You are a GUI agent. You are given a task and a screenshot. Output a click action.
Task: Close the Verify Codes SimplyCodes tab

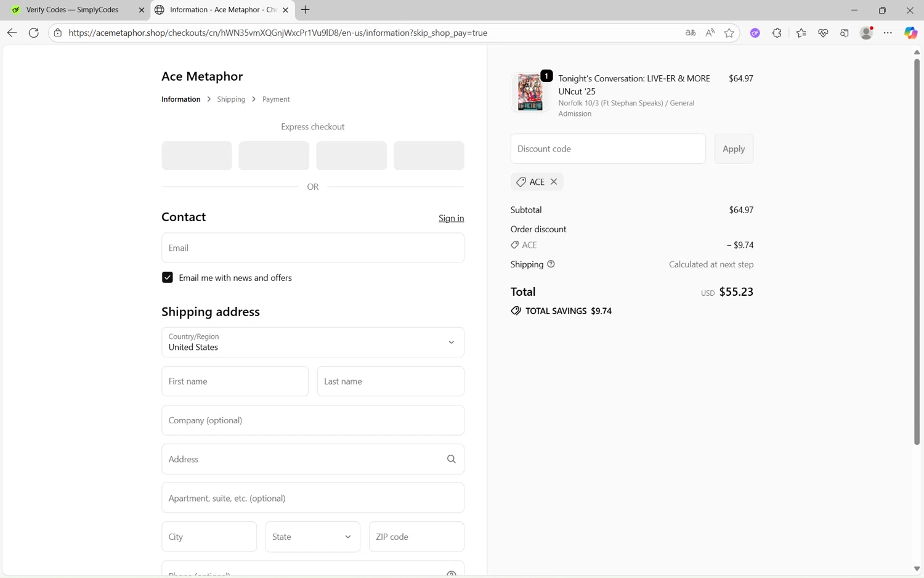(141, 10)
